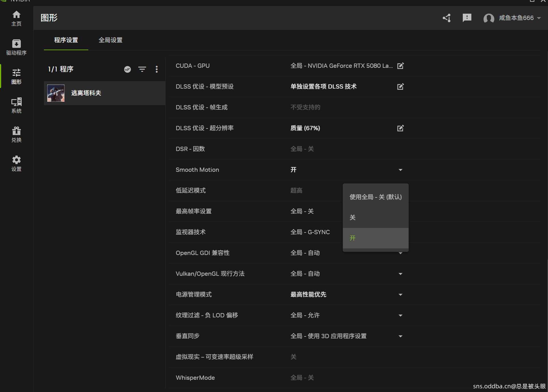Screen dimensions: 548x392
Task: Click the 逃离塔科夫 game thumbnail
Action: [x=56, y=93]
